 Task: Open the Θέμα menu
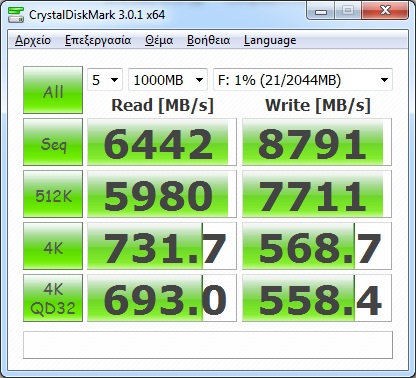coord(159,40)
